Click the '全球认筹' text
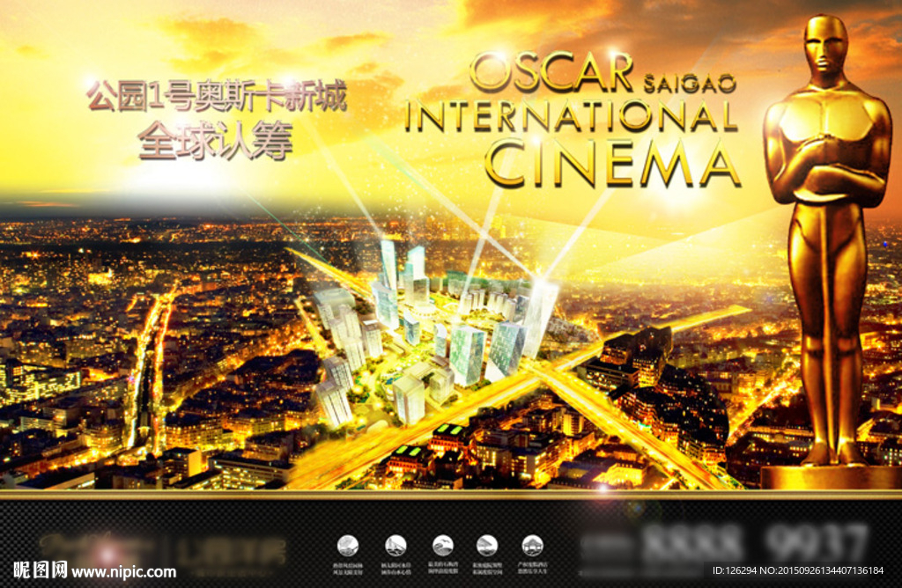 [x=216, y=141]
